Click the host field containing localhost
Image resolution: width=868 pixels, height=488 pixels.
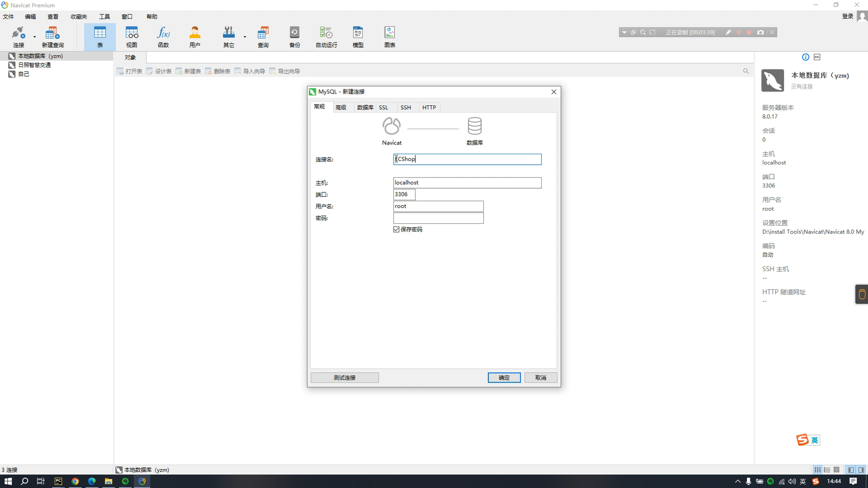pos(467,183)
